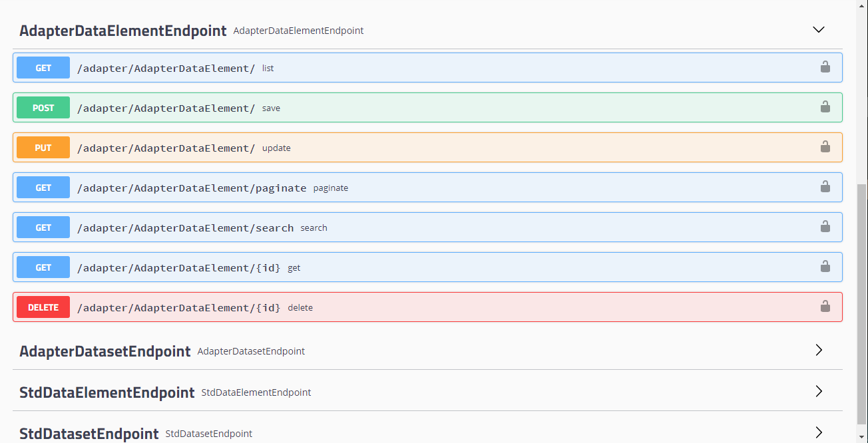Open the GET list operation badge
Viewport: 868px width, 443px height.
pos(43,68)
